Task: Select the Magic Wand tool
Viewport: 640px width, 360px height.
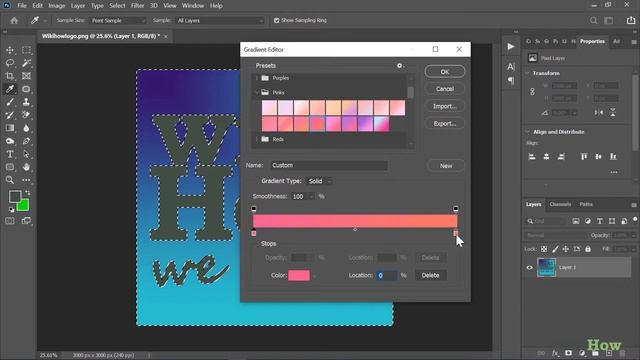Action: [x=26, y=63]
